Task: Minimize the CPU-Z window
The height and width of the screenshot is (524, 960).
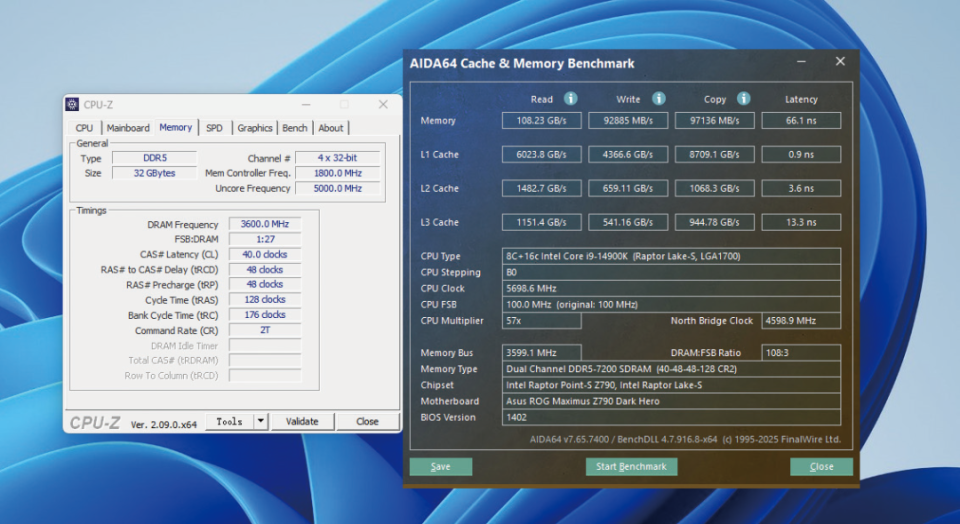Action: point(306,105)
